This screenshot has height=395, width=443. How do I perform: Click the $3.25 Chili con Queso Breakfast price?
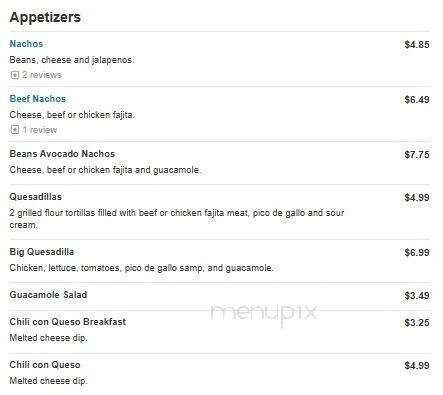[x=417, y=323]
